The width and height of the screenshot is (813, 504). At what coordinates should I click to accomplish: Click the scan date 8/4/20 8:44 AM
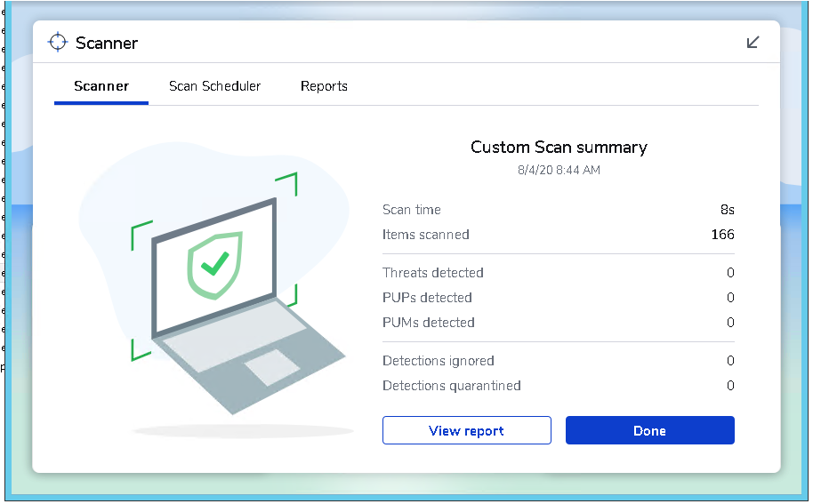pos(559,171)
